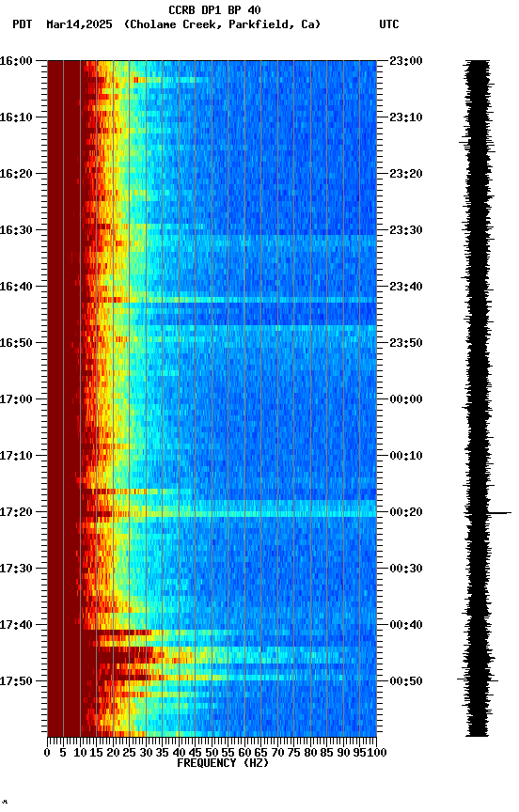Screen dimensions: 519x812
Task: Click the 17:30 PDT time label
Action: tap(16, 569)
